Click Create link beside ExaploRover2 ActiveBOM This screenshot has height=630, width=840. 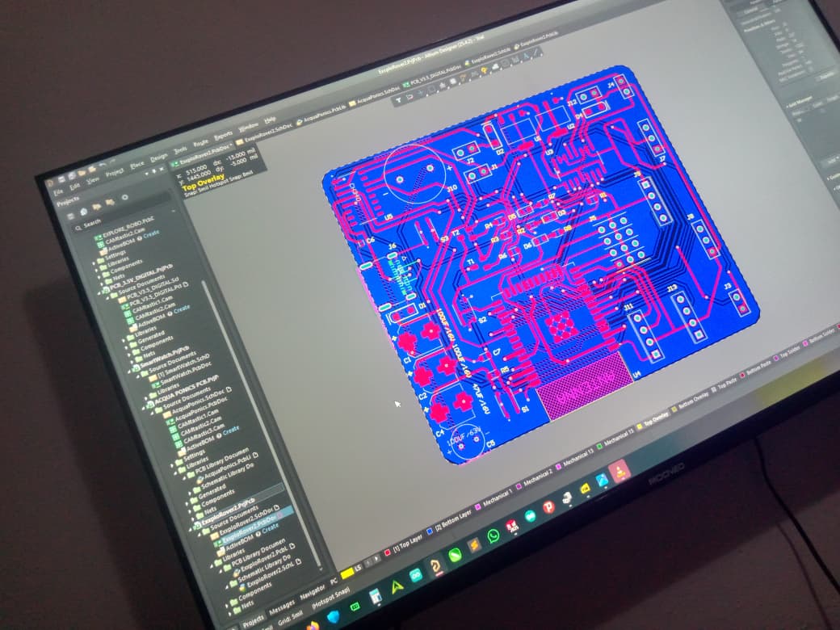(271, 527)
